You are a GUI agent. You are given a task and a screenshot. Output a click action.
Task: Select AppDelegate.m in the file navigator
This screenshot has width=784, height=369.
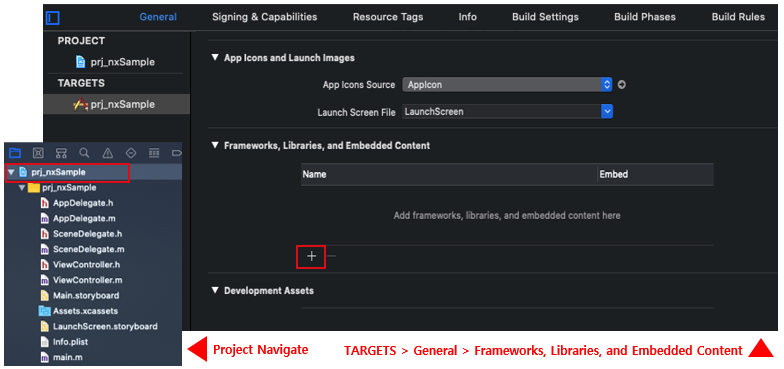click(x=84, y=218)
